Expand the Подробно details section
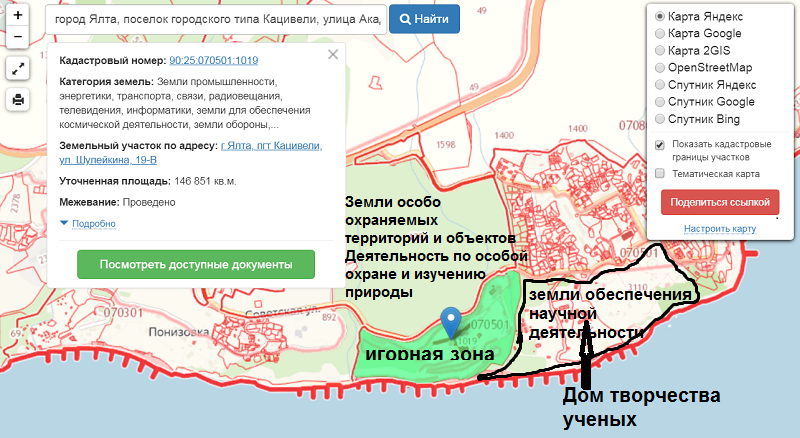The image size is (800, 438). 93,224
